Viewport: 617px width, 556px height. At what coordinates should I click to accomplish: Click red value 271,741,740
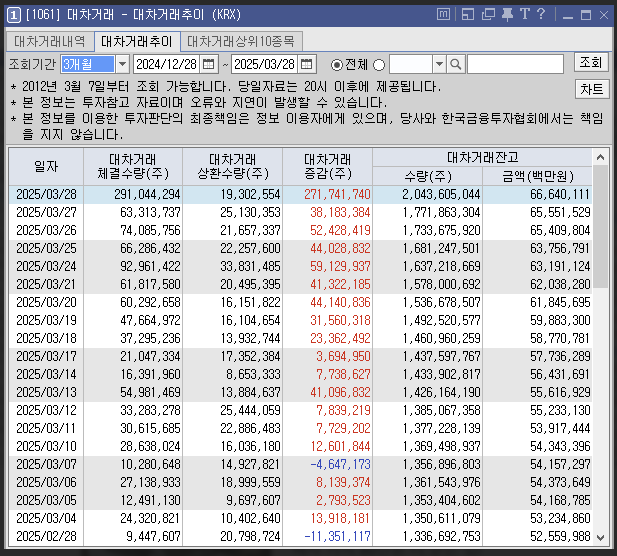337,194
